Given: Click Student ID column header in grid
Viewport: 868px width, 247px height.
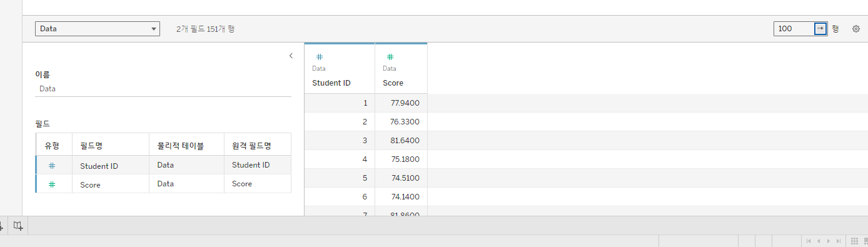Looking at the screenshot, I should pyautogui.click(x=340, y=69).
